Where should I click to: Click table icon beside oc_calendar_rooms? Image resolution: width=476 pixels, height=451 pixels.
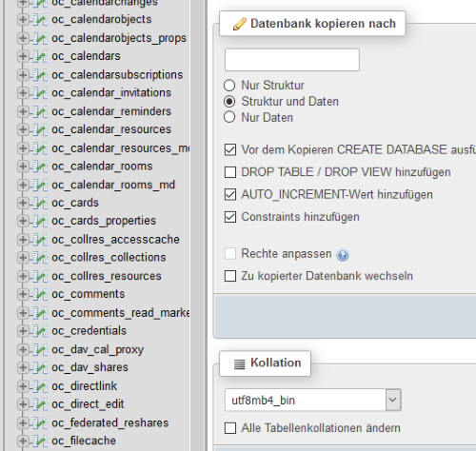[40, 167]
